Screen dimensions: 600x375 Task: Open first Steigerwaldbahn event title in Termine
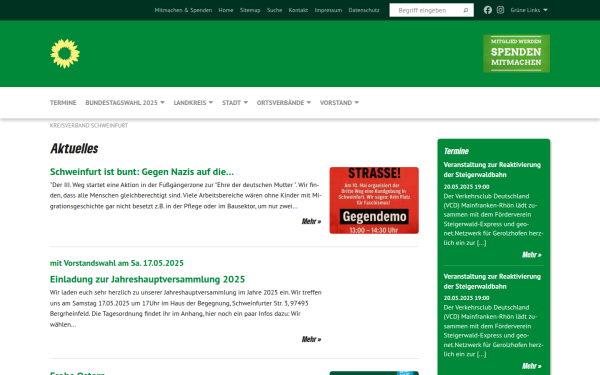(x=492, y=170)
